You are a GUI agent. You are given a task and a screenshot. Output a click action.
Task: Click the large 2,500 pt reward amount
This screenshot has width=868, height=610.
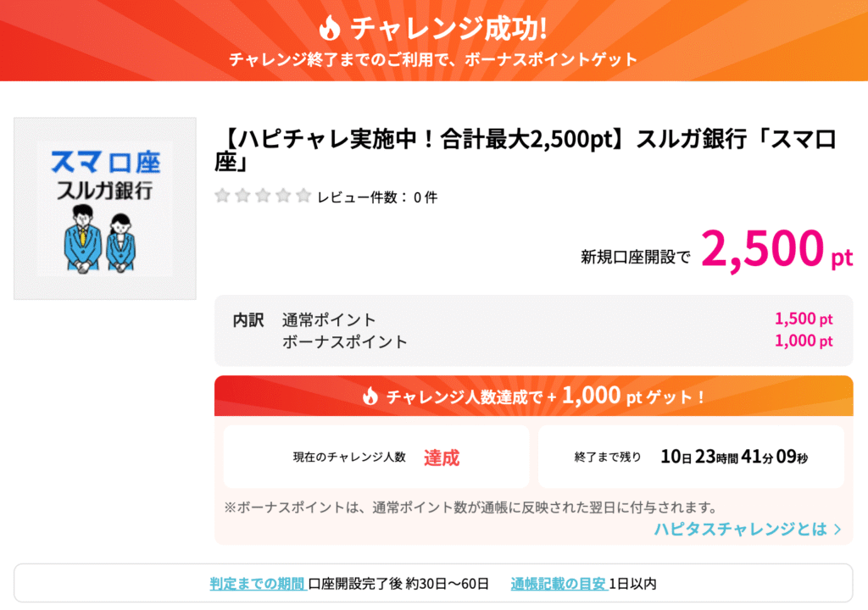(776, 249)
